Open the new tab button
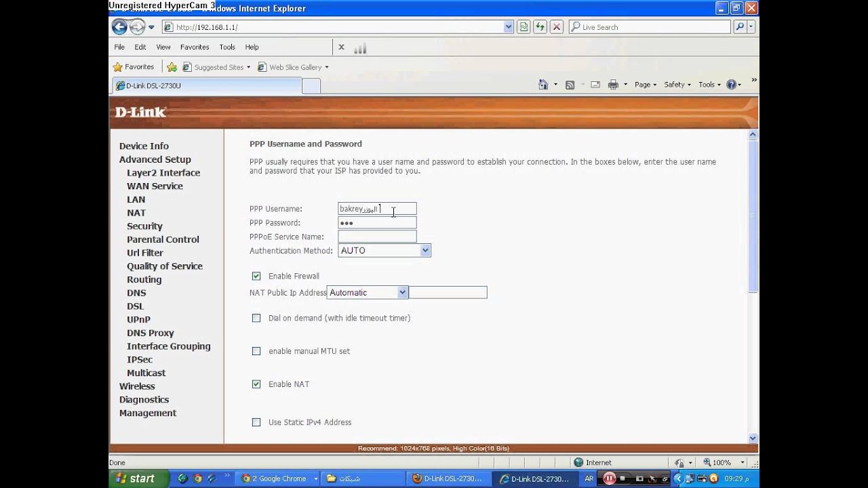This screenshot has width=868, height=488. [x=311, y=86]
